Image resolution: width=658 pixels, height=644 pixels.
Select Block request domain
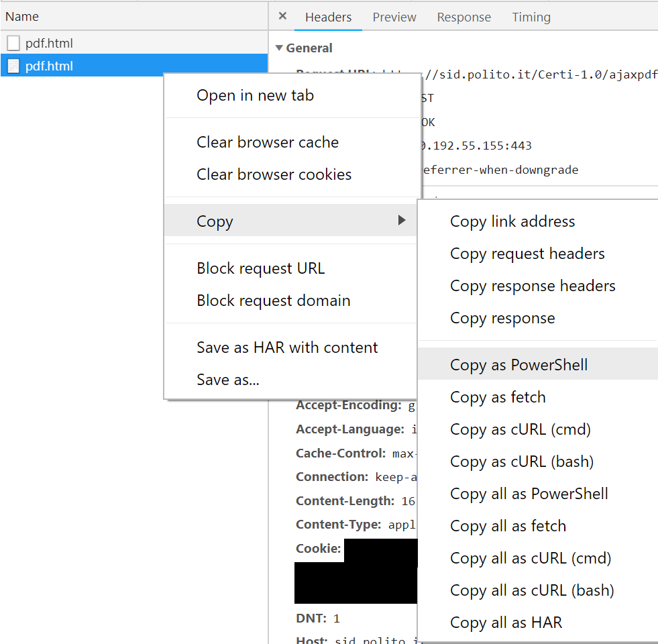pyautogui.click(x=273, y=301)
